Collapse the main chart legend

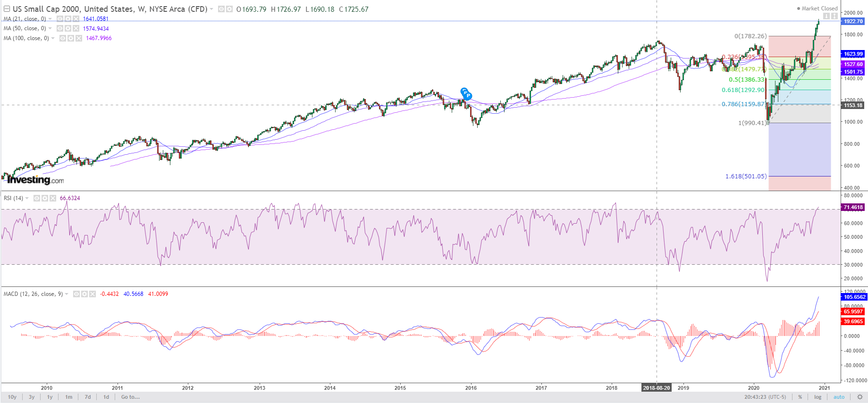[x=7, y=9]
